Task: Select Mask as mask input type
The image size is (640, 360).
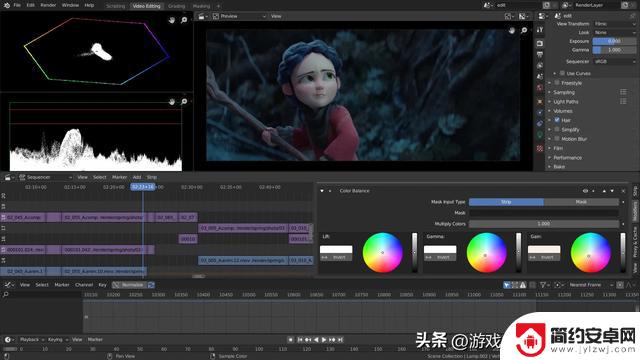Action: (581, 202)
